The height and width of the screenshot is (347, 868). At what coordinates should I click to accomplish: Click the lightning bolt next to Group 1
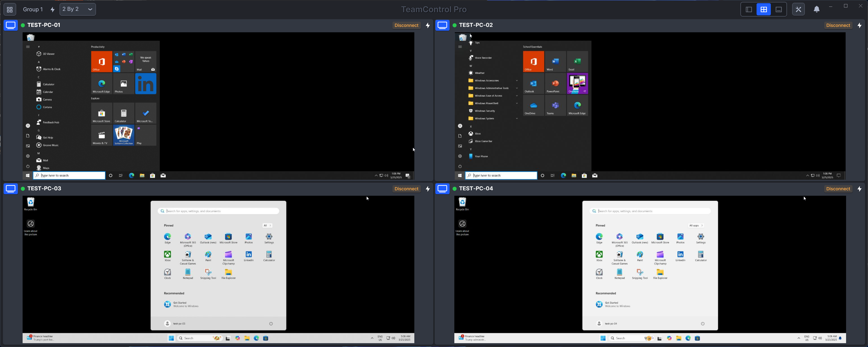tap(53, 9)
